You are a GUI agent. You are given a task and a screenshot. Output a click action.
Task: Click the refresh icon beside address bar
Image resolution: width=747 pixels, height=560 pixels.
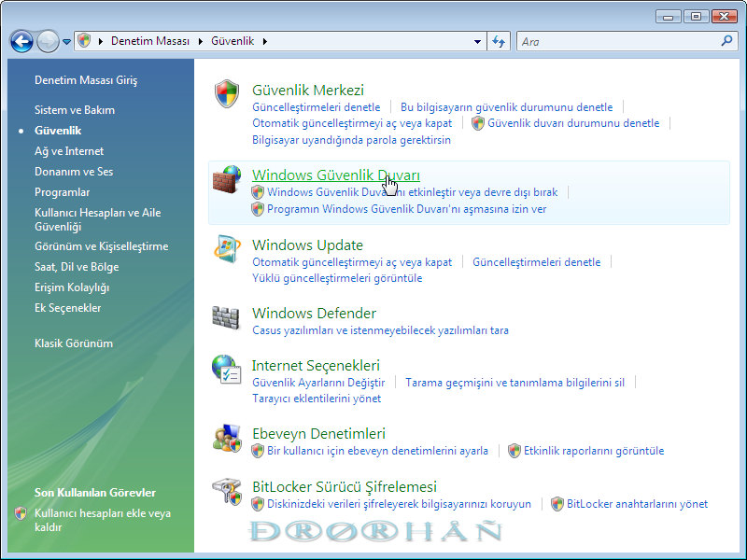click(x=499, y=41)
